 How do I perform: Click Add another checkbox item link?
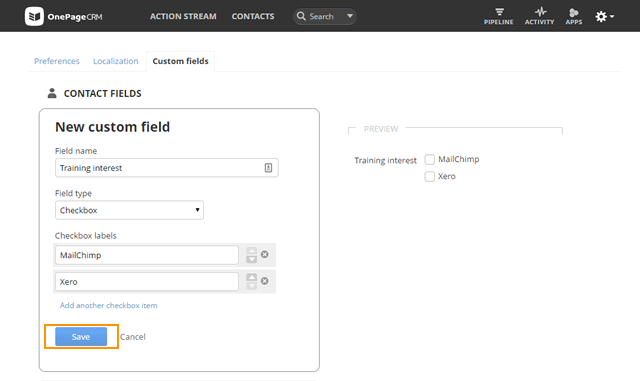[109, 305]
